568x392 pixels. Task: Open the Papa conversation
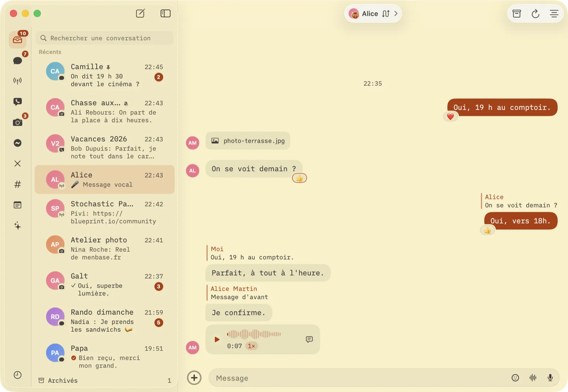105,357
